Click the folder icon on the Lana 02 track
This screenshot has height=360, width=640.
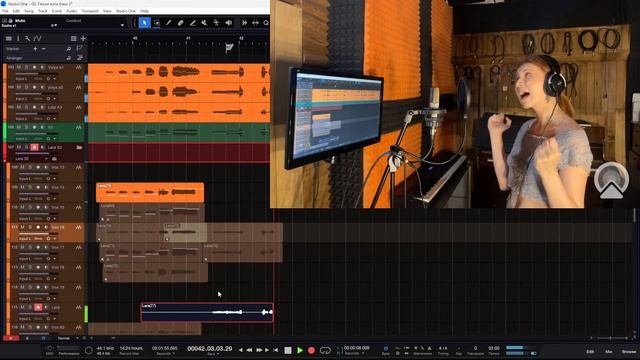(x=79, y=147)
